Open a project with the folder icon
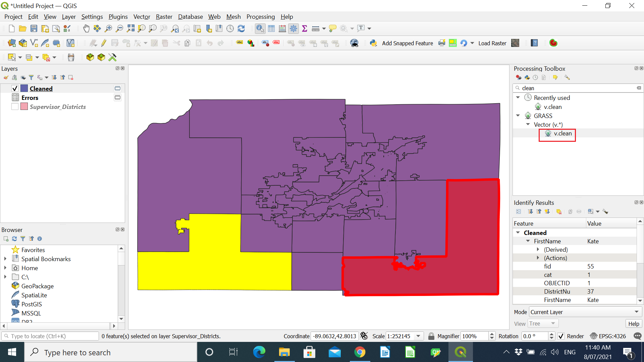The height and width of the screenshot is (362, 644). [x=23, y=28]
